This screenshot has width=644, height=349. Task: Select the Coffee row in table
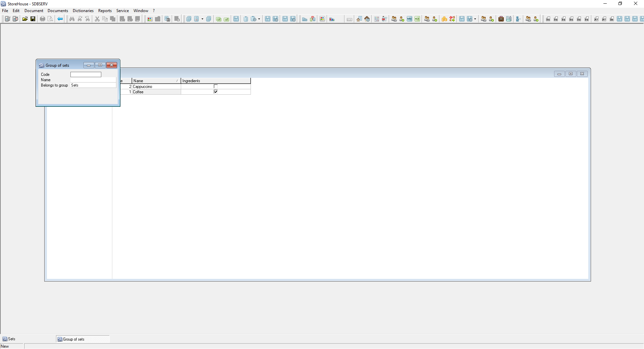(x=156, y=92)
